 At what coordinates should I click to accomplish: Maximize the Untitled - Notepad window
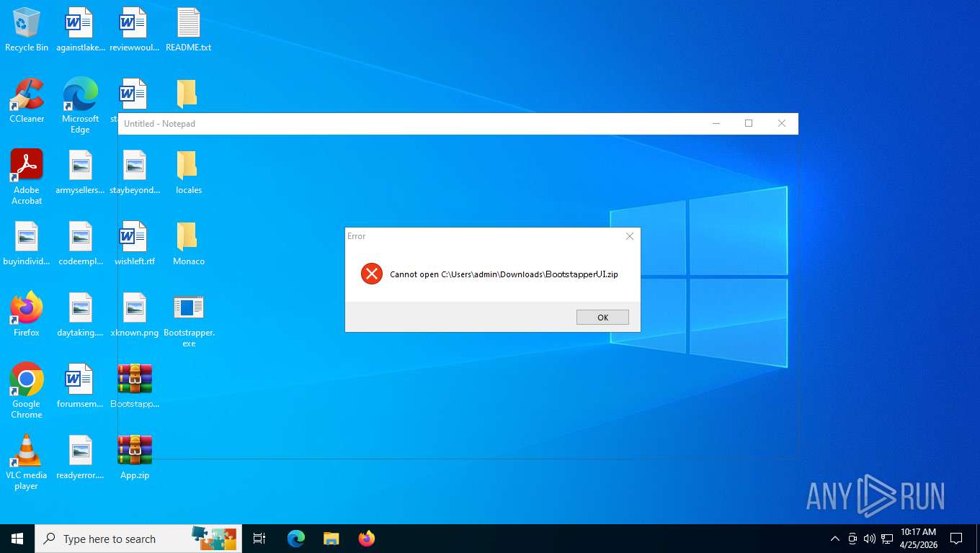pos(749,123)
